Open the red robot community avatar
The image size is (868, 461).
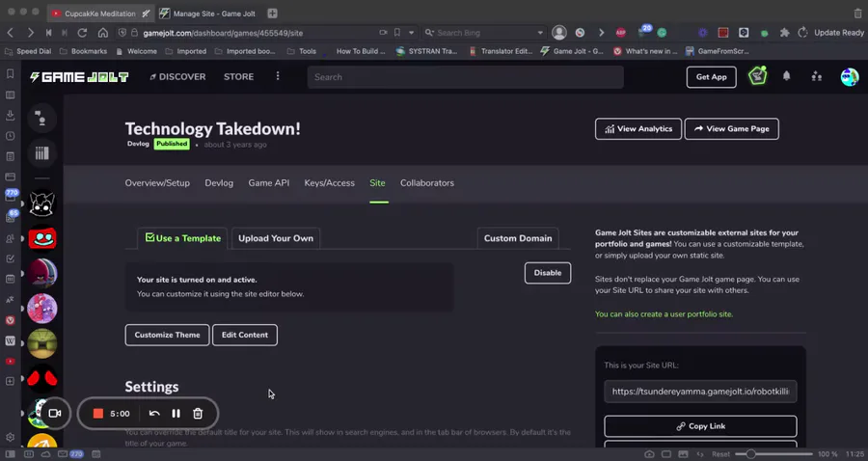[42, 239]
